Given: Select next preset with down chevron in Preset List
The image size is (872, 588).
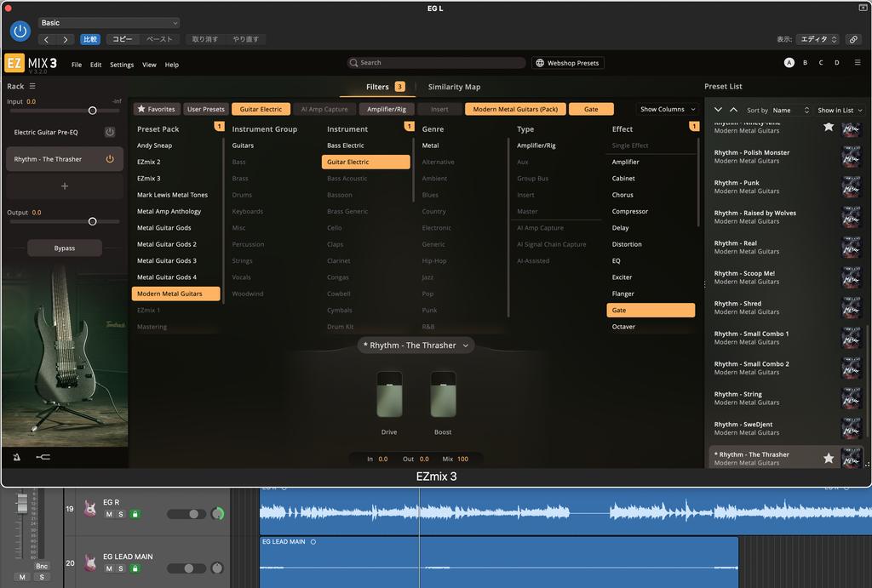Looking at the screenshot, I should [x=718, y=110].
